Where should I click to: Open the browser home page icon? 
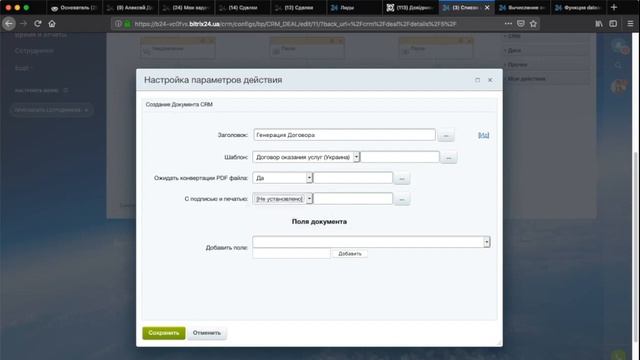(x=52, y=24)
